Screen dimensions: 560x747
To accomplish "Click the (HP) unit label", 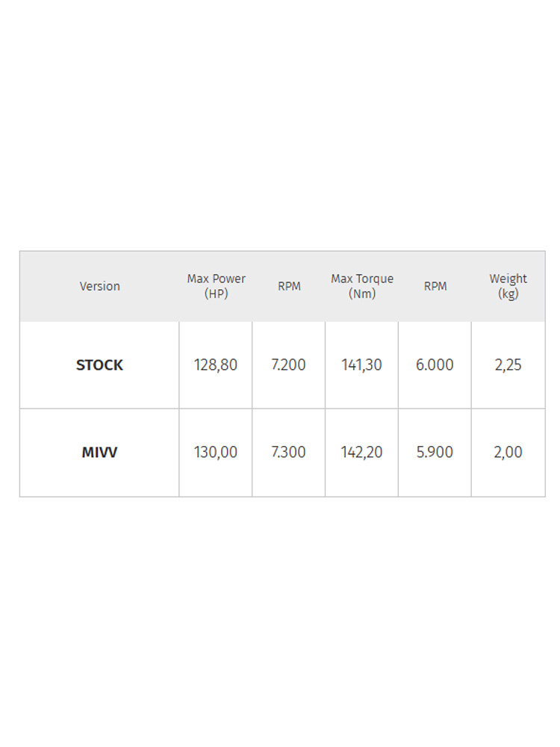I will 216,294.
